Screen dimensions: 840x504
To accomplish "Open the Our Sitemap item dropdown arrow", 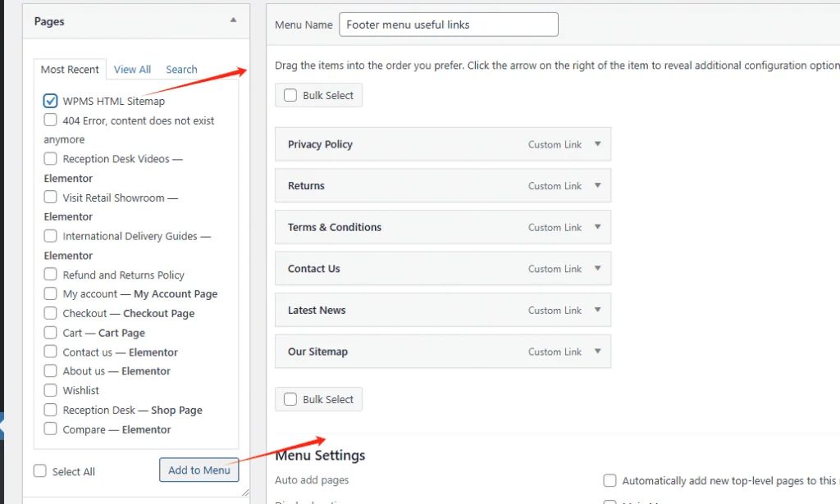I will 597,352.
